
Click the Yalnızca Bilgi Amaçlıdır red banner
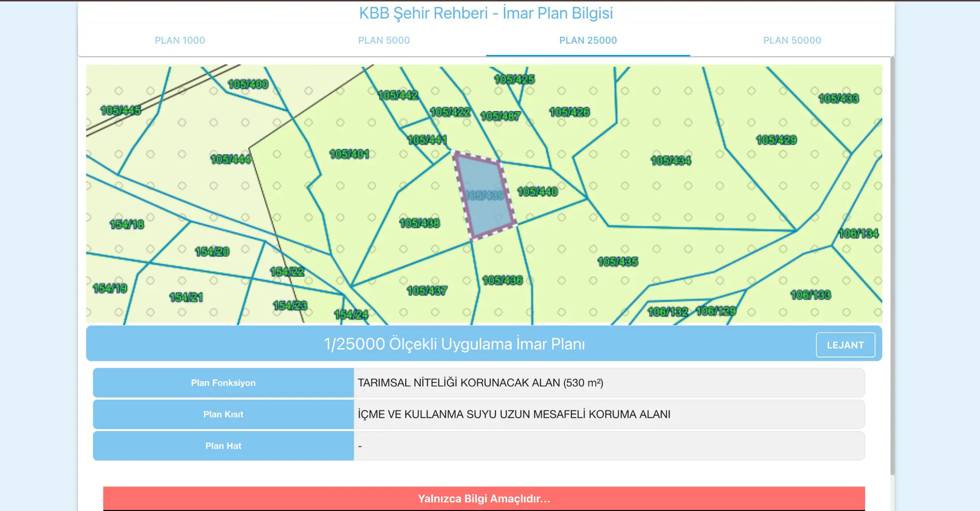point(484,498)
